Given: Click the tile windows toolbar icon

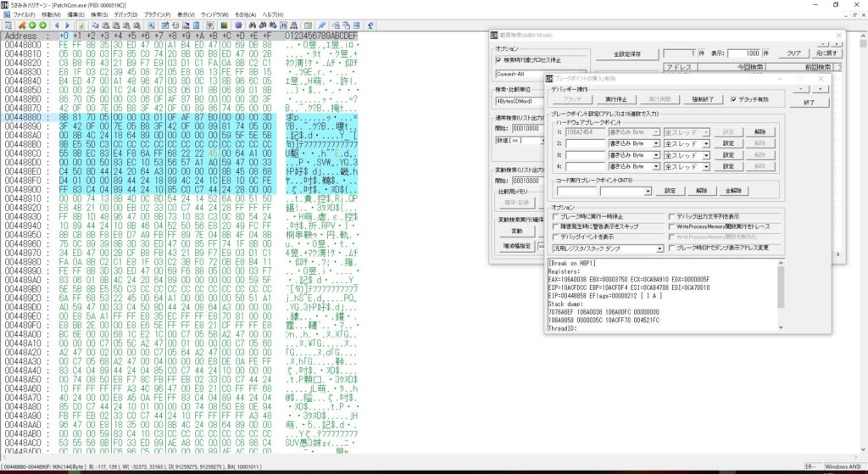Looking at the screenshot, I should tap(357, 25).
